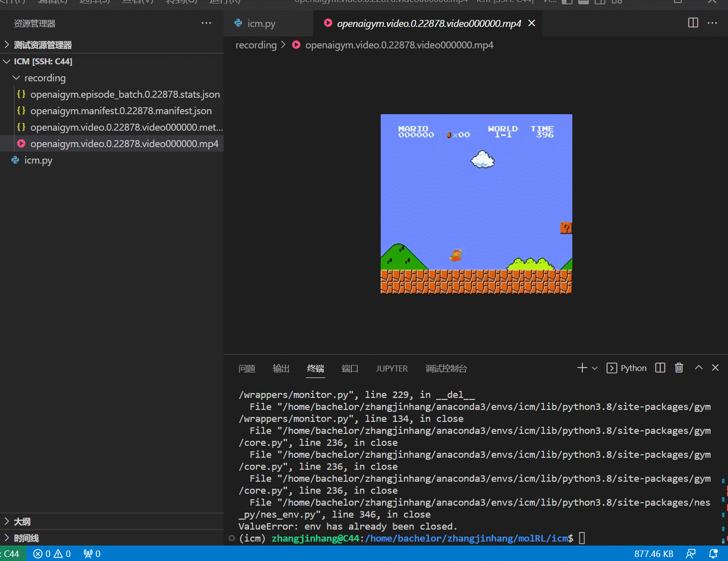
Task: Collapse the ICM [SSH: C44] workspace section
Action: [x=112, y=61]
